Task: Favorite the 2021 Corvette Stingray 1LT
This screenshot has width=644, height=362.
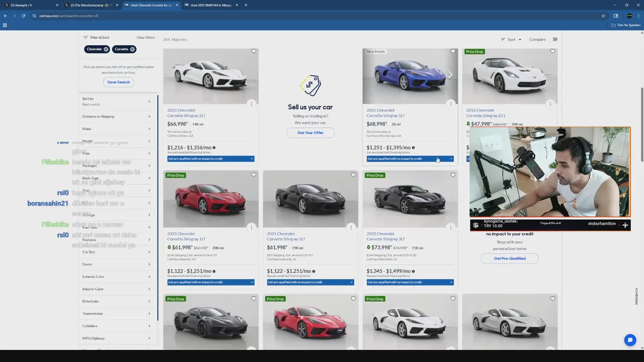Action: tap(353, 175)
